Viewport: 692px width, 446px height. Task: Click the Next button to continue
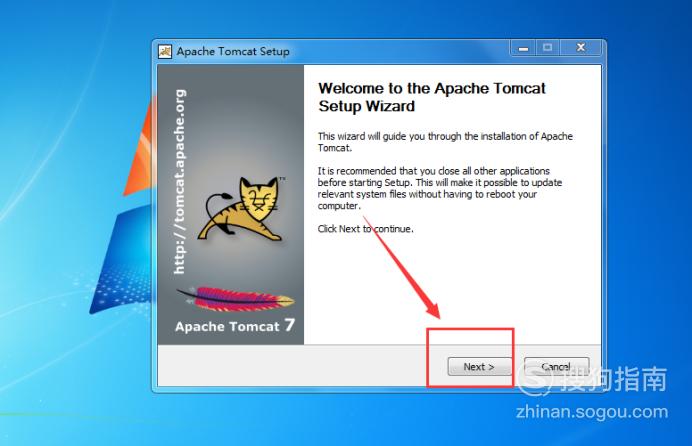pos(479,367)
